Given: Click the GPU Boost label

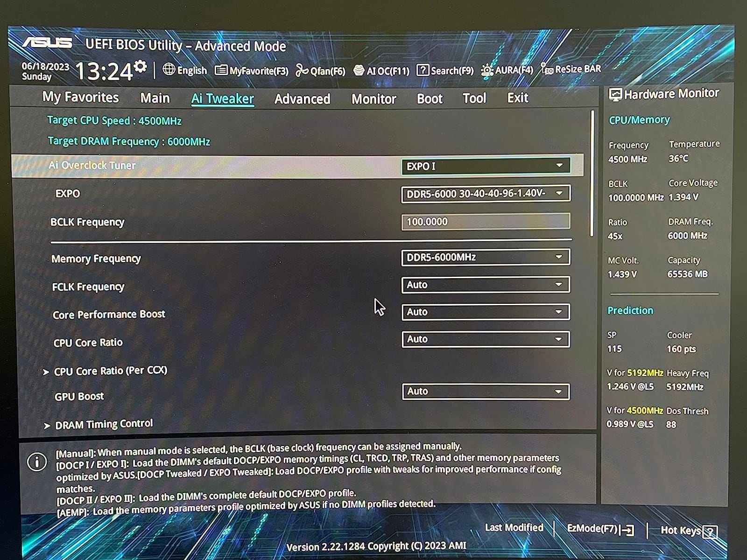Looking at the screenshot, I should [79, 396].
